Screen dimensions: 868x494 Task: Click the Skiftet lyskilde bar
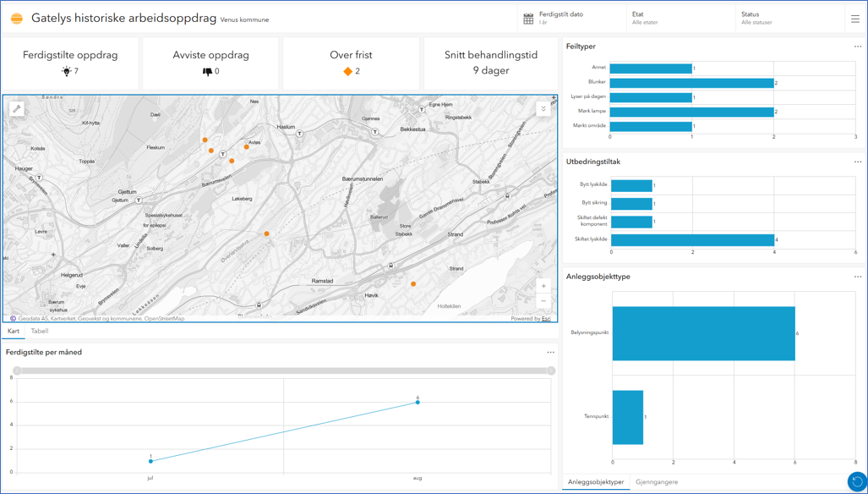pyautogui.click(x=692, y=239)
